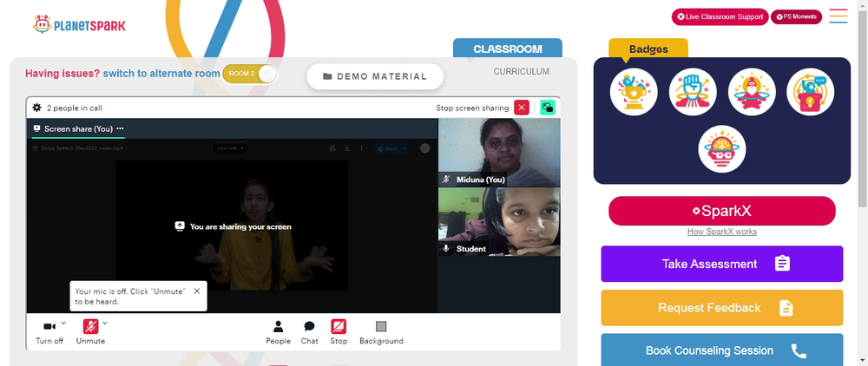The height and width of the screenshot is (366, 868).
Task: Click '2 people in call' text
Action: point(74,108)
